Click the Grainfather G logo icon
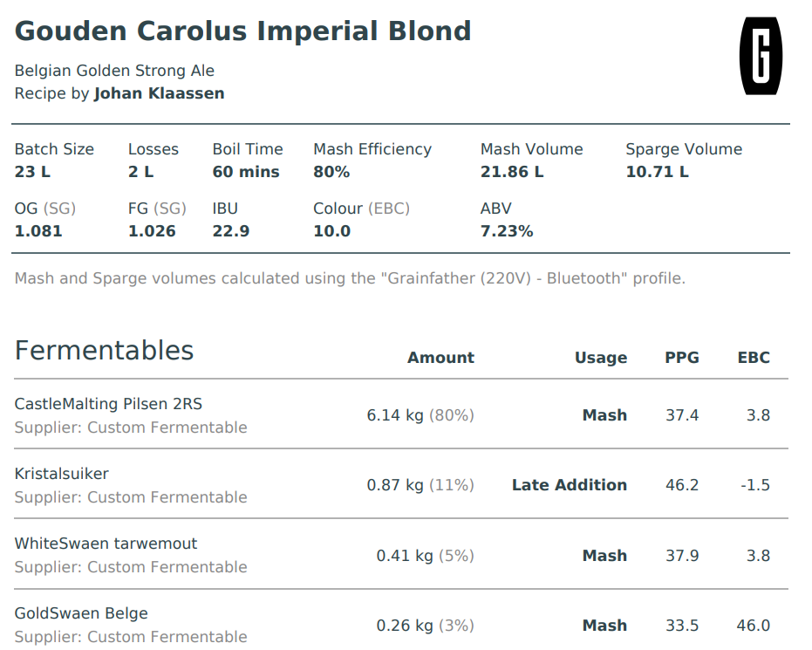This screenshot has width=812, height=650. (x=761, y=56)
